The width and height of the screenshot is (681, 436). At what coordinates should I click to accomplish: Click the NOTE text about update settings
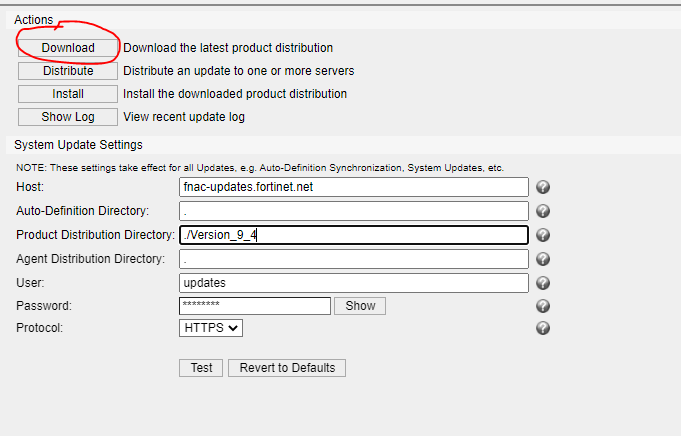pyautogui.click(x=260, y=168)
